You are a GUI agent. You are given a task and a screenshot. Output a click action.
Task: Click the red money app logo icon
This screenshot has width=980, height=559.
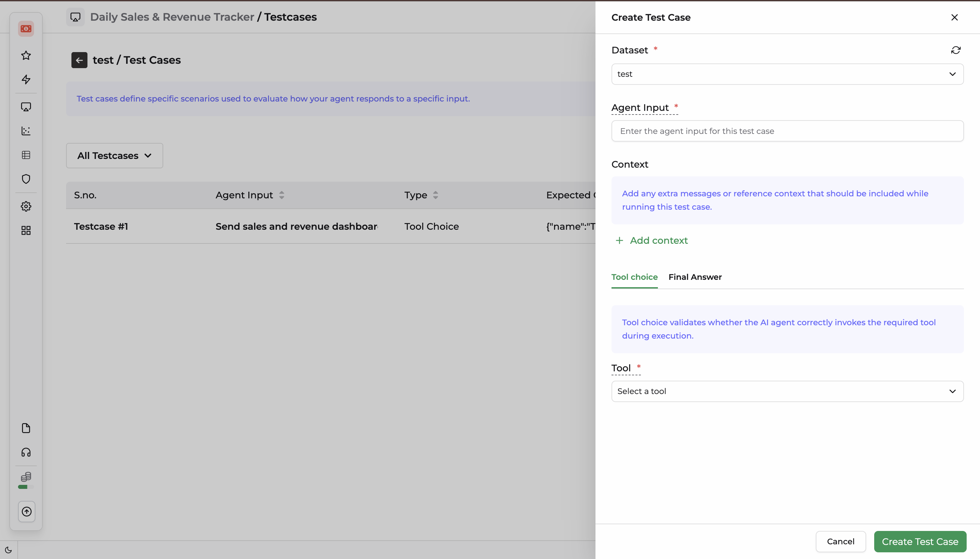click(26, 29)
